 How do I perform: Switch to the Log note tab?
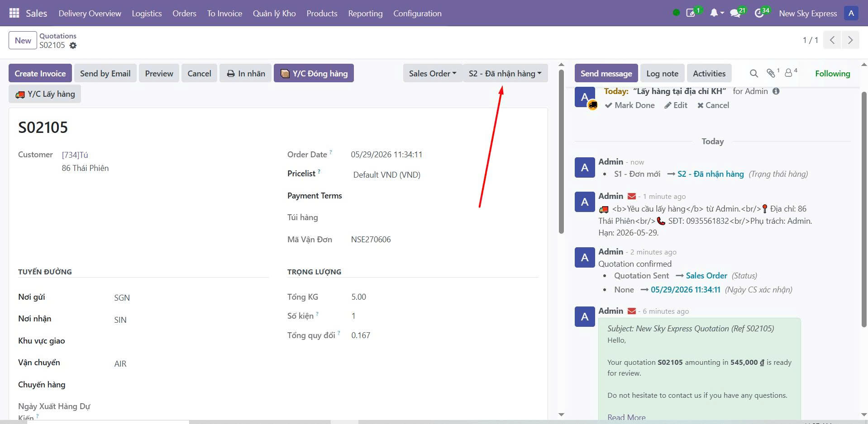(x=662, y=73)
